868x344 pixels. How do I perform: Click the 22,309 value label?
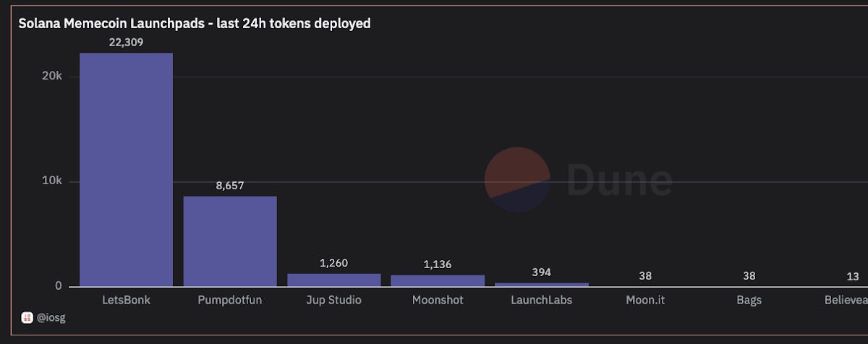tap(126, 42)
